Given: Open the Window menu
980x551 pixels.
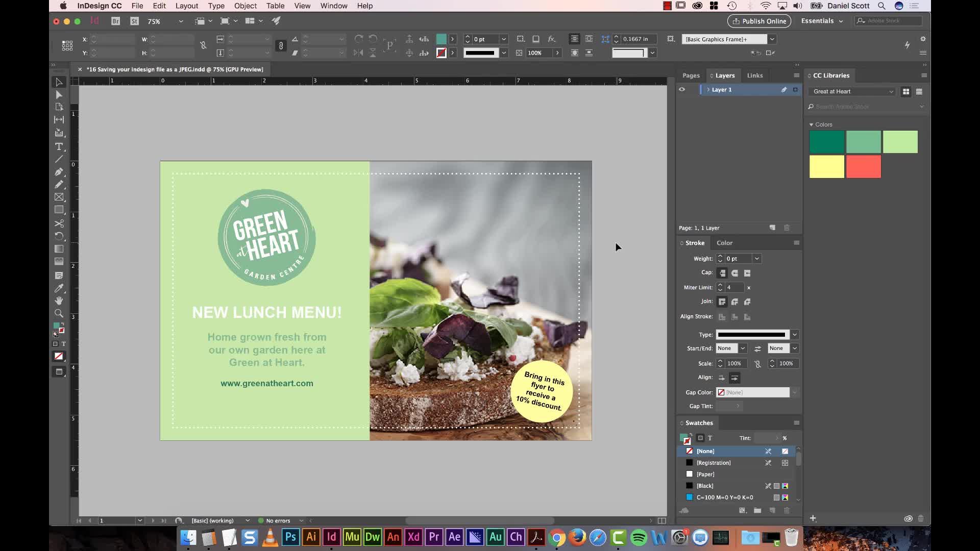Looking at the screenshot, I should coord(334,6).
